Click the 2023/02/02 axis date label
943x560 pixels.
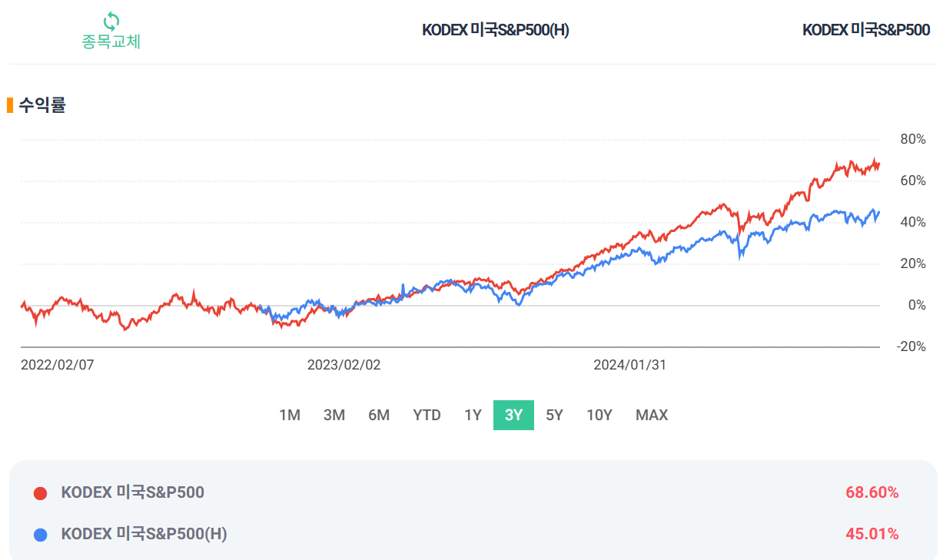[x=343, y=365]
